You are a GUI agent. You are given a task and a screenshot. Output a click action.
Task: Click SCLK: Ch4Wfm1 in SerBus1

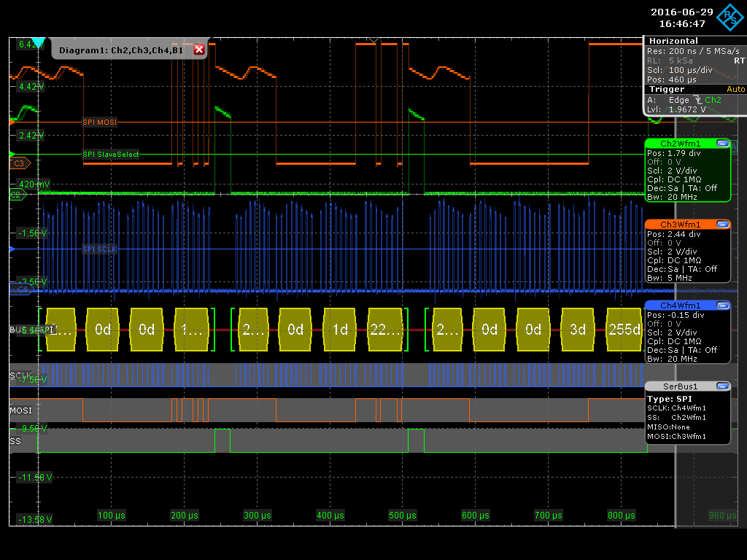click(x=676, y=408)
